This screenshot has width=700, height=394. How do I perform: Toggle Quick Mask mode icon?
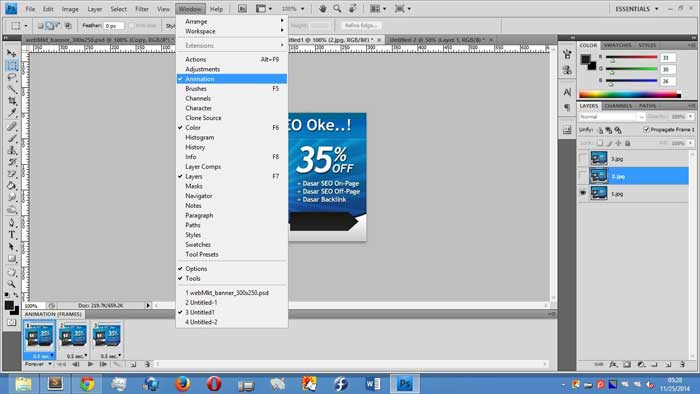coord(12,322)
